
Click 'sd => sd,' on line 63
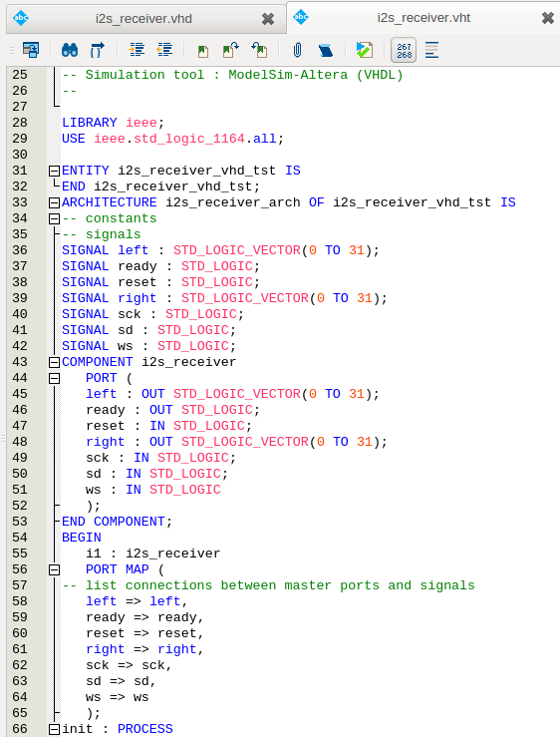point(121,681)
